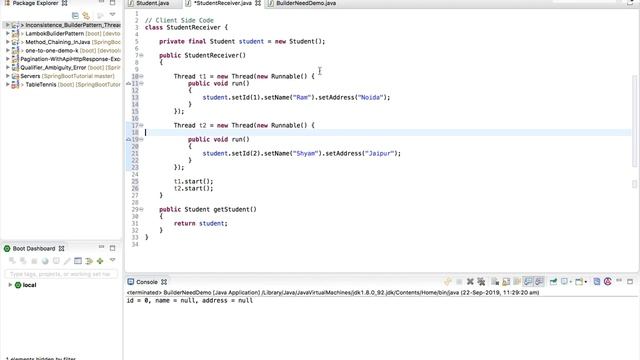Close the StudentReceiver.java tab

pos(258,3)
